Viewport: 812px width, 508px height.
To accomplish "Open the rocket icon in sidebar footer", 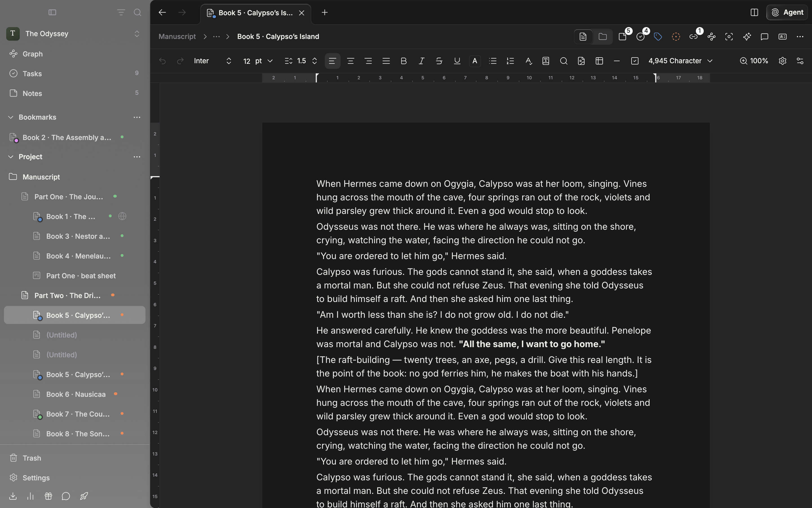I will (x=84, y=496).
